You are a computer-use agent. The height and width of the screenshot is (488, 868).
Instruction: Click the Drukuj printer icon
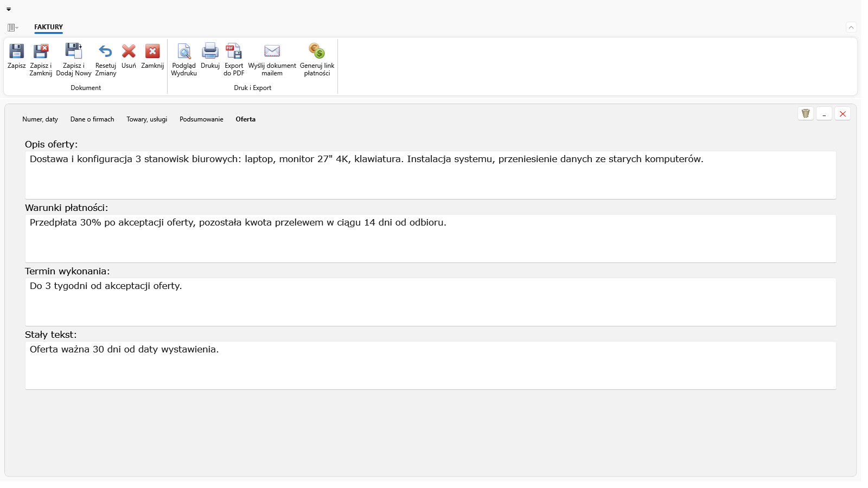click(210, 51)
